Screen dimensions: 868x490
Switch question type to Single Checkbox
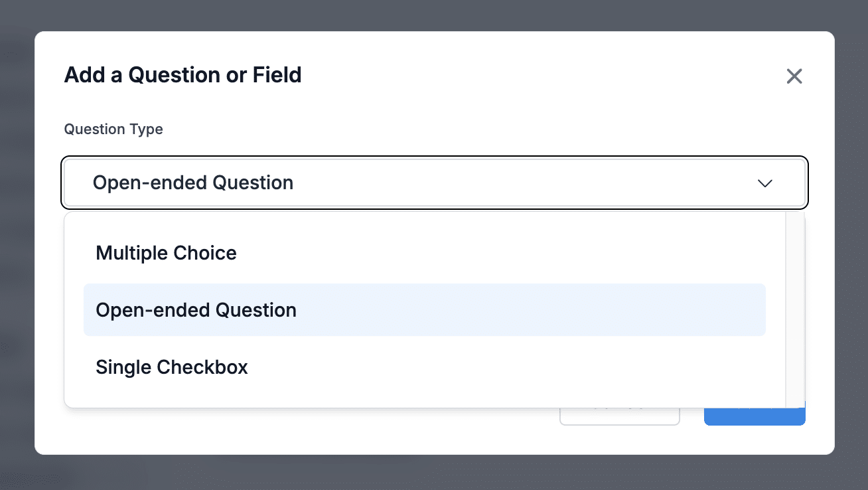point(172,367)
